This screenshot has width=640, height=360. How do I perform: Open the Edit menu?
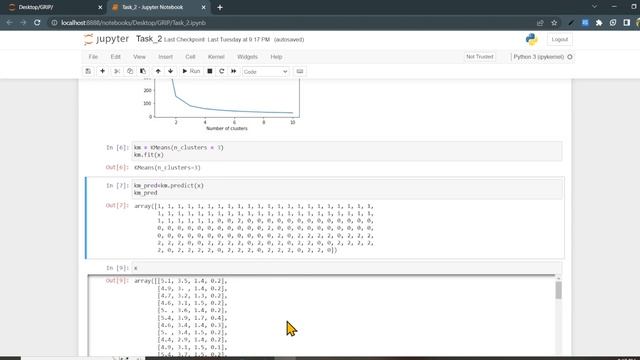pyautogui.click(x=116, y=57)
